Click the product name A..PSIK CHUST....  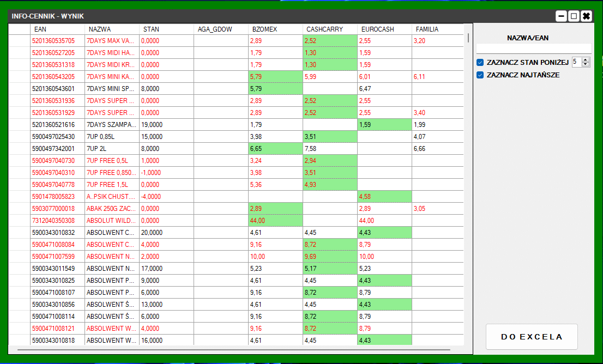[x=112, y=196]
